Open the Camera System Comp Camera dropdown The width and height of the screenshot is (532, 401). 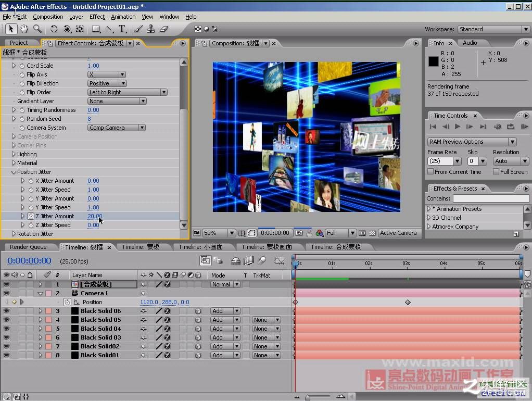[117, 128]
